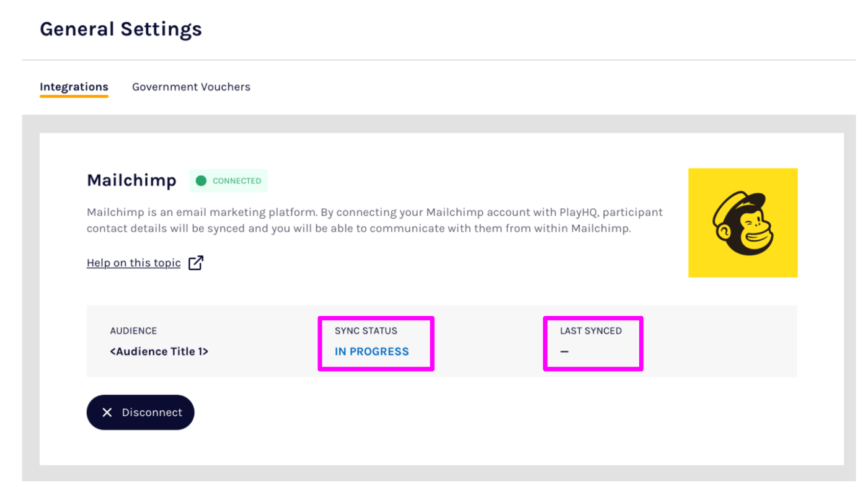Click the Disconnect button text label
The width and height of the screenshot is (868, 487).
152,413
